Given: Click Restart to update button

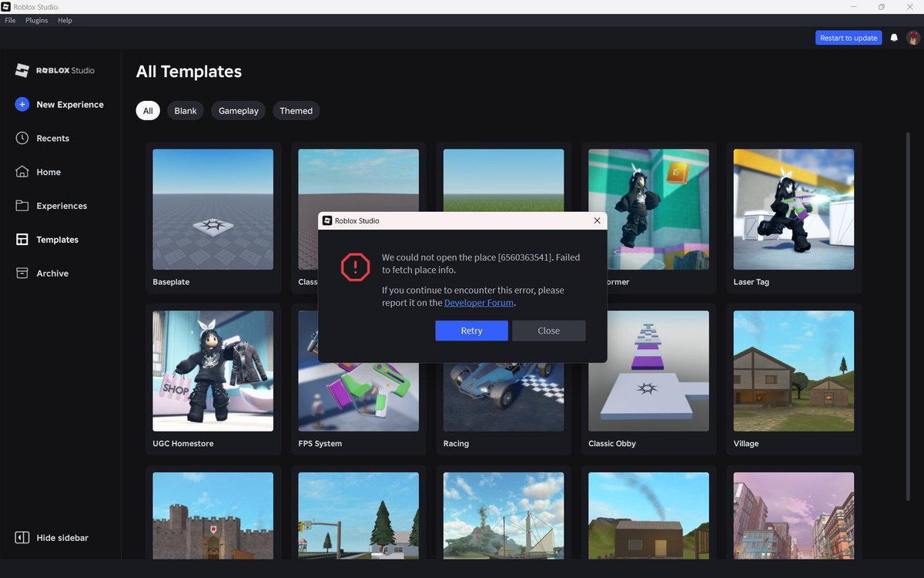Looking at the screenshot, I should coord(849,38).
